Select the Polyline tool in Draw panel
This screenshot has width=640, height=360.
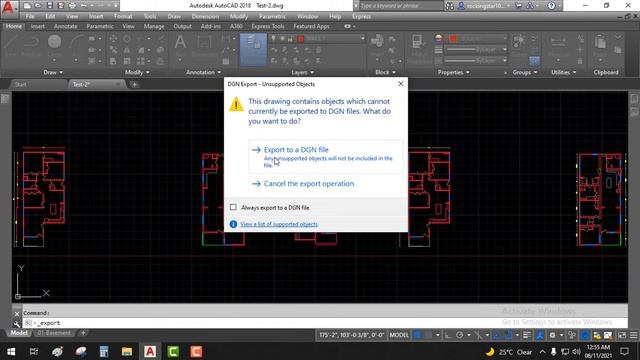click(x=31, y=45)
